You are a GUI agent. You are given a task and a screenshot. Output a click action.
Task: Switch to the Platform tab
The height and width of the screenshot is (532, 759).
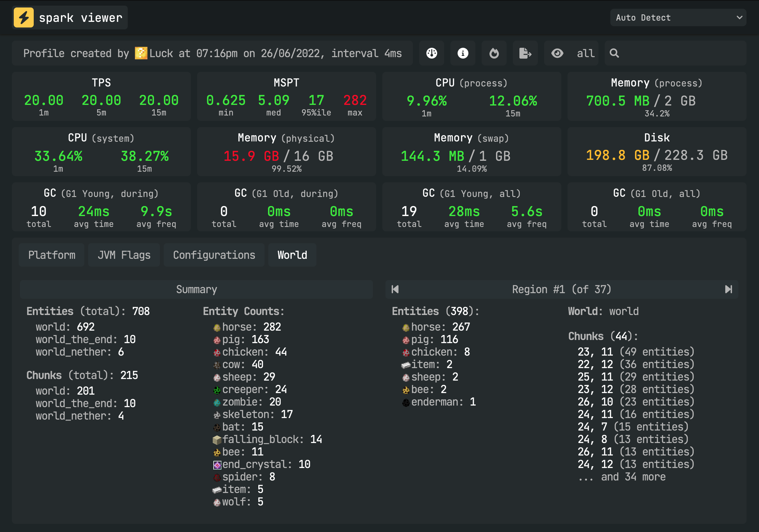51,254
